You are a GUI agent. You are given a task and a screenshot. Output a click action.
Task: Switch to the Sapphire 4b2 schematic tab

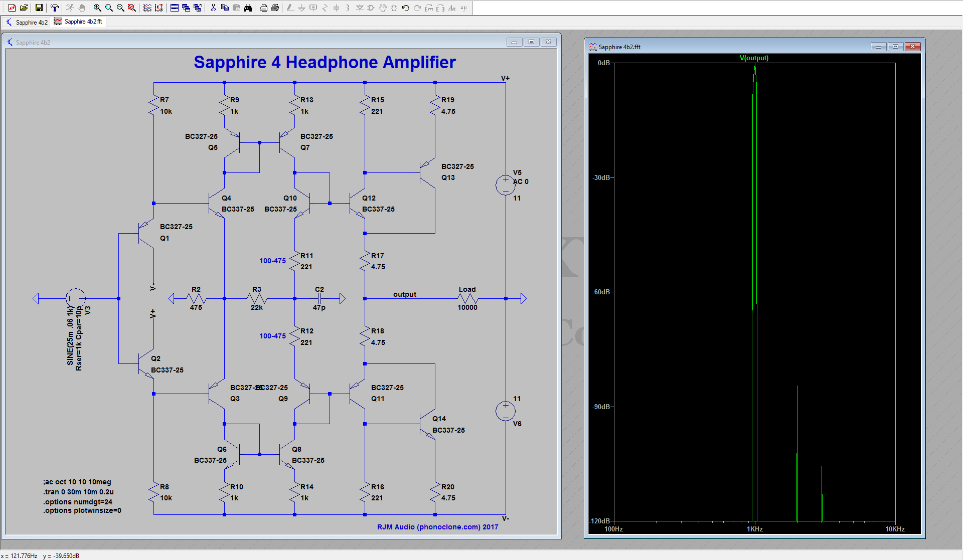27,22
